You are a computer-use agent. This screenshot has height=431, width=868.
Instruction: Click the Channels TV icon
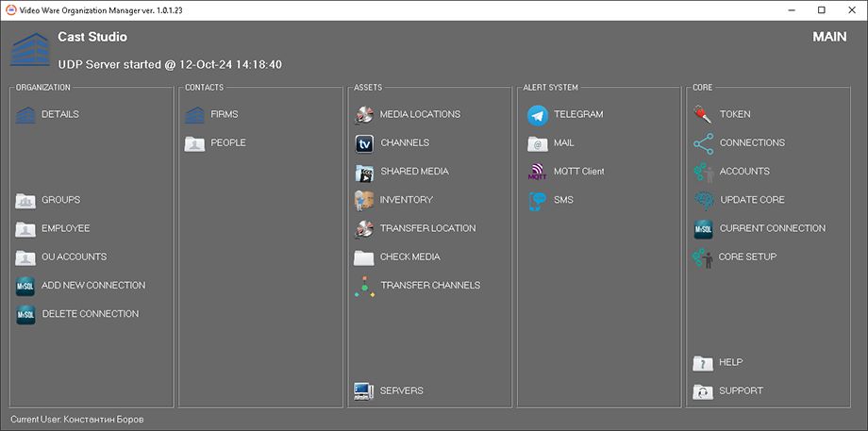click(364, 144)
